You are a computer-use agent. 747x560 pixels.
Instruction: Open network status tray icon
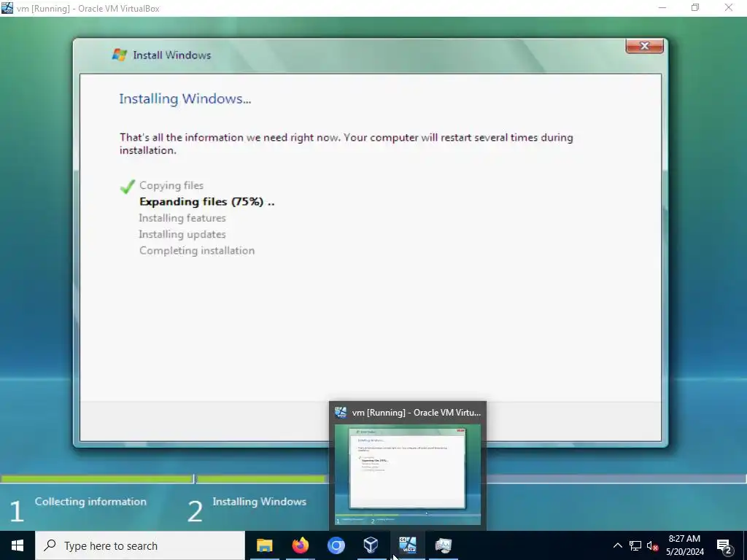click(x=635, y=545)
